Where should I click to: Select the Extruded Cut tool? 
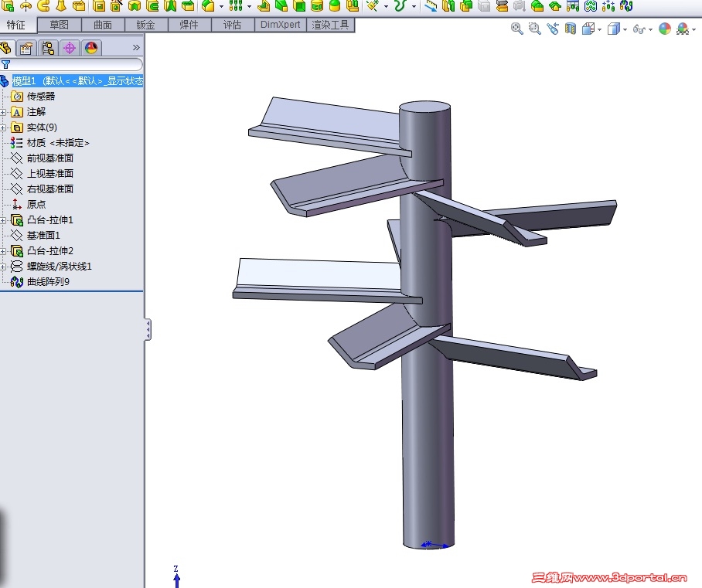click(99, 6)
